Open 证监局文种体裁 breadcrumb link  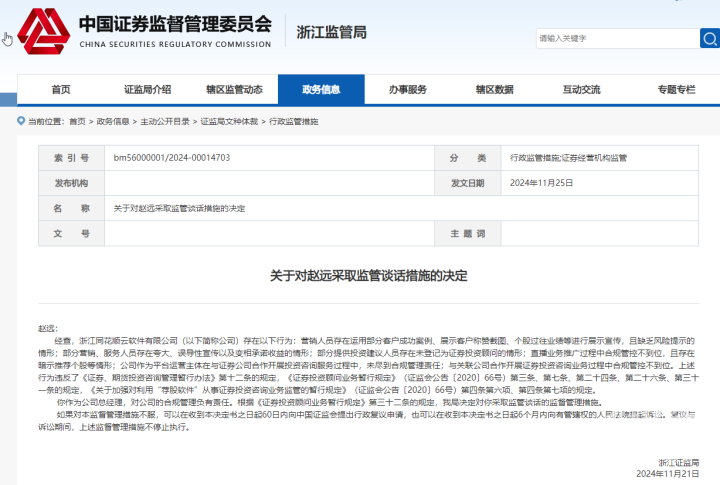coord(229,121)
